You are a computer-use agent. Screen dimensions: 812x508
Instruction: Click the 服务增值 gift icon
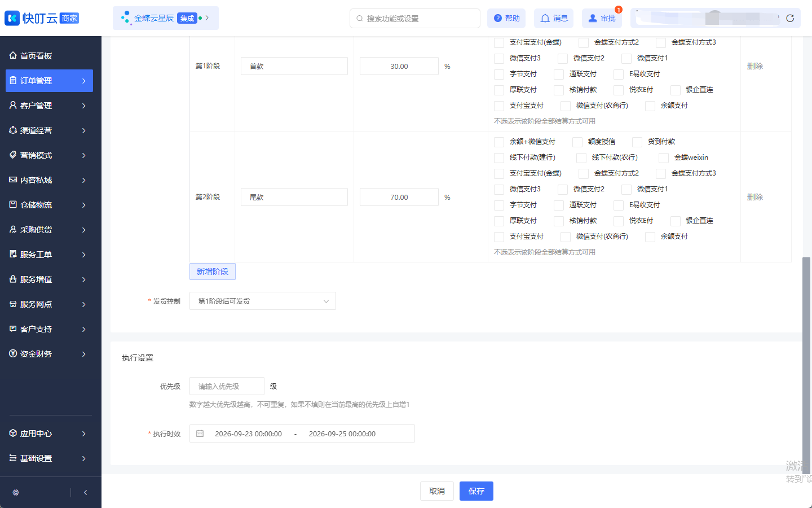(13, 279)
